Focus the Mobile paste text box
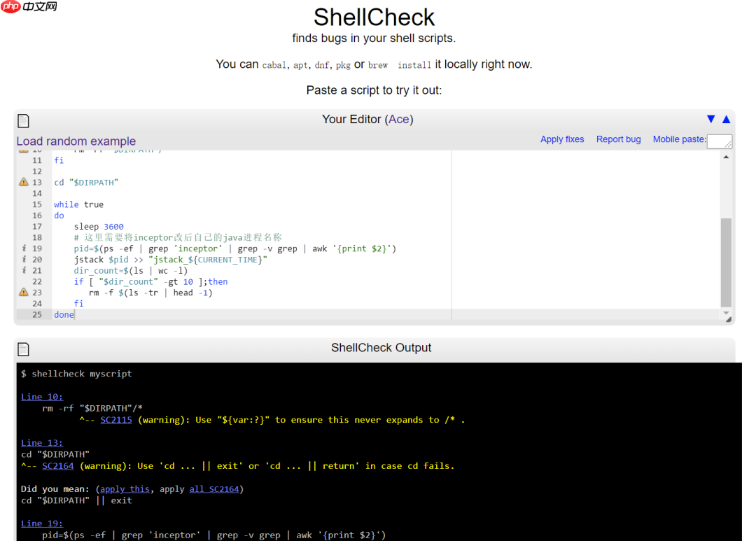The image size is (756, 541). pos(720,141)
